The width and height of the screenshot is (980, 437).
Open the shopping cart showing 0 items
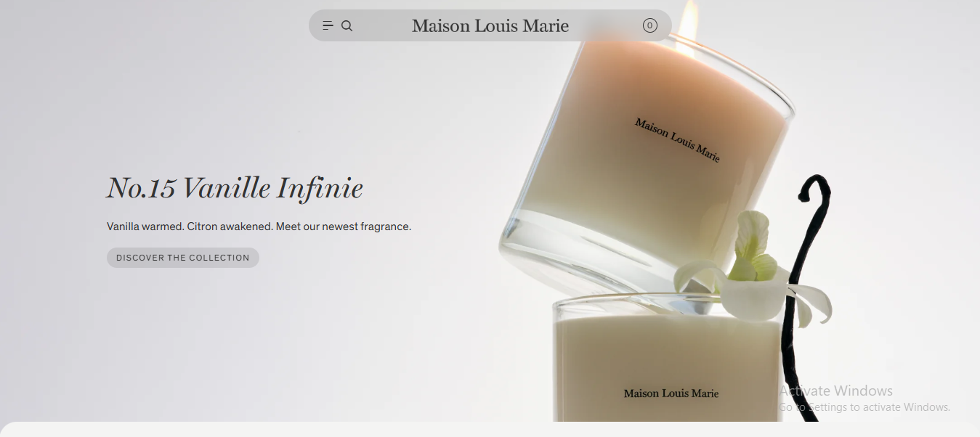tap(649, 25)
